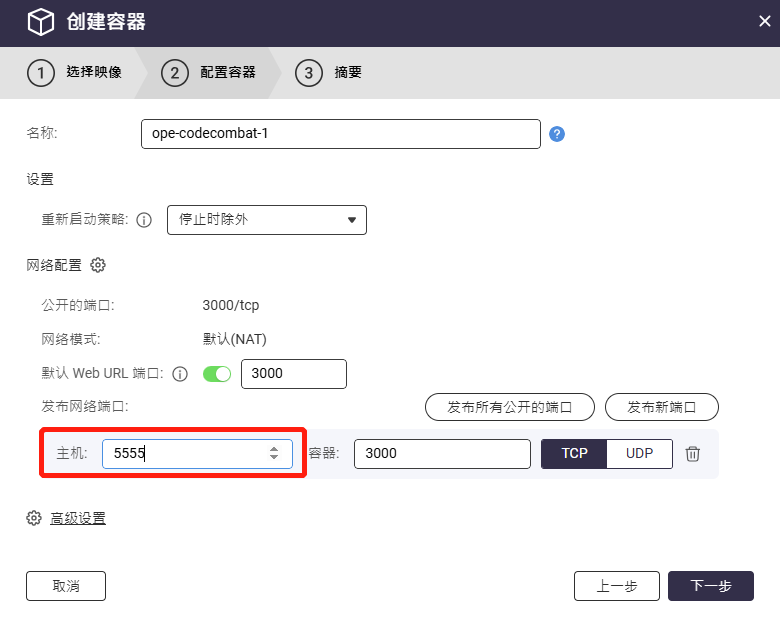Select step 2 配置容器
The width and height of the screenshot is (780, 623).
point(209,73)
